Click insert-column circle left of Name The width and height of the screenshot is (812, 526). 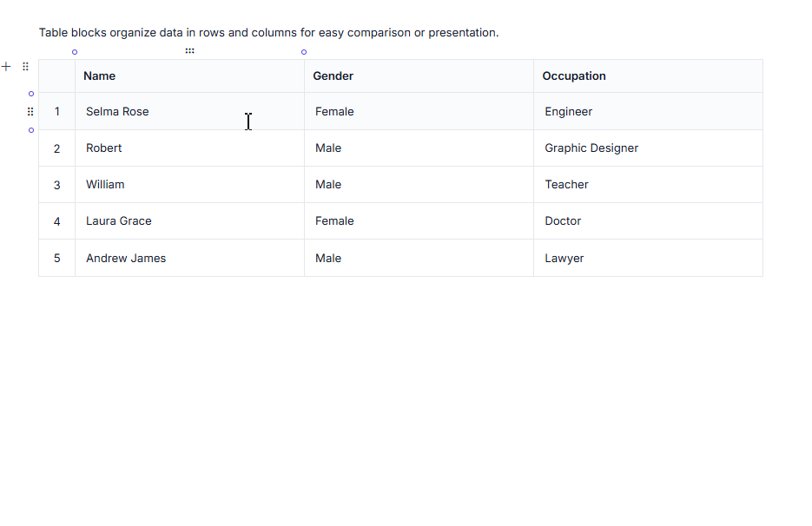pyautogui.click(x=75, y=52)
